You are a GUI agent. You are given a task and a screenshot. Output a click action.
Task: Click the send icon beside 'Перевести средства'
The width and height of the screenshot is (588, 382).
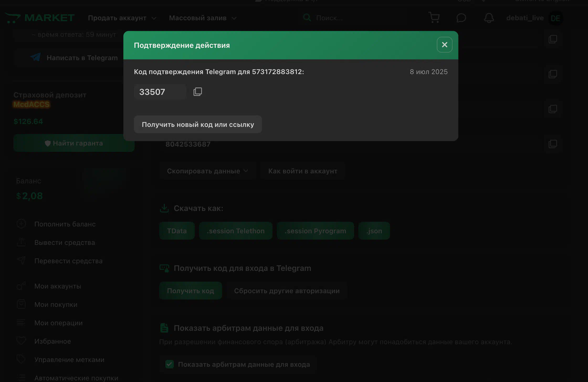[21, 260]
